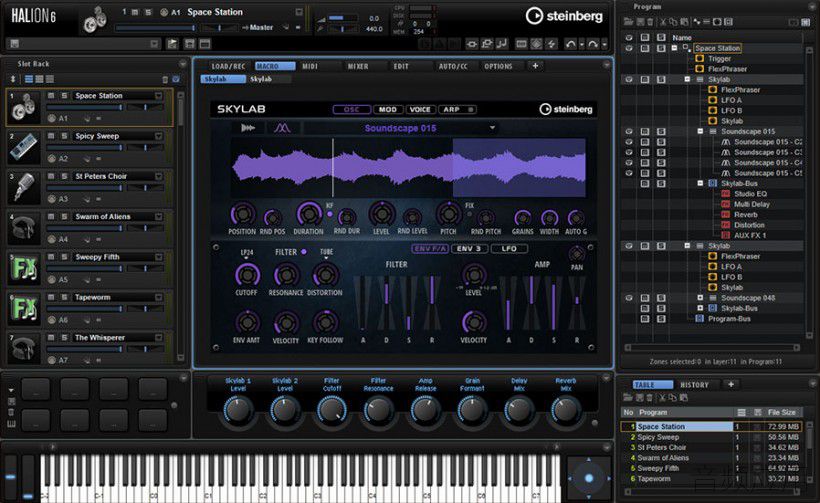Viewport: 820px width, 503px height.
Task: Click the CUTOFF knob in filter section
Action: point(247,275)
